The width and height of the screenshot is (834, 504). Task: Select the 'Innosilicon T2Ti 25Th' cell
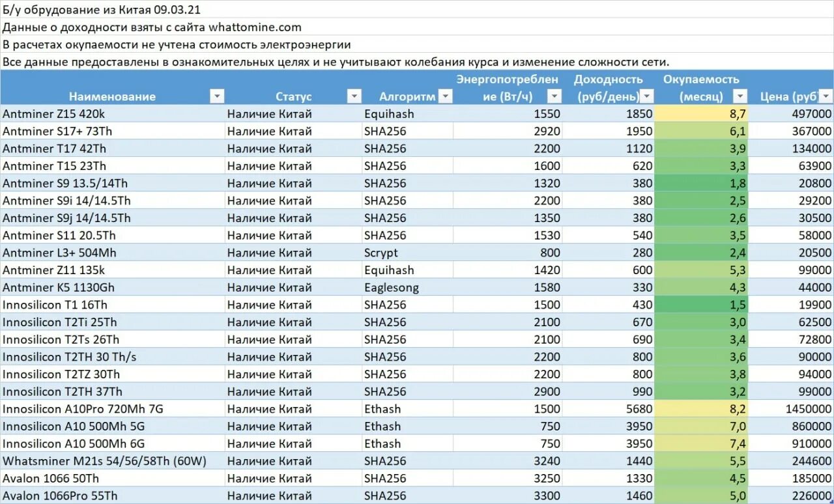pos(112,322)
